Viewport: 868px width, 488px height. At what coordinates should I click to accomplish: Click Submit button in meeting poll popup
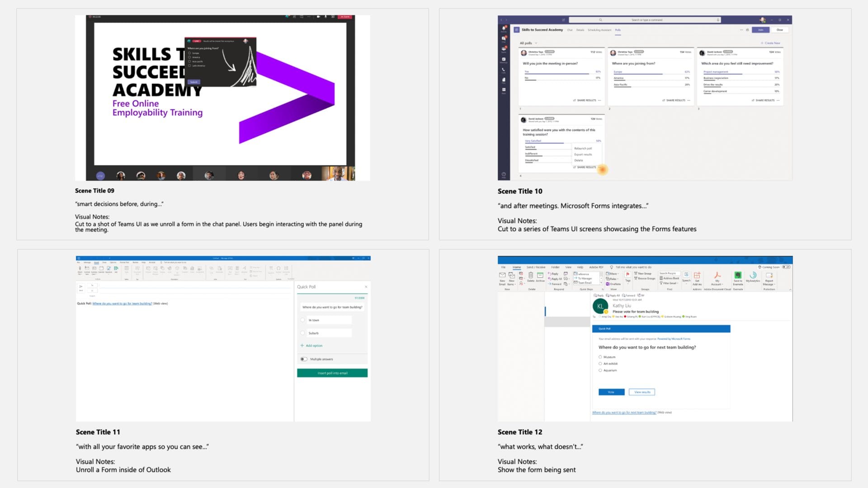pos(194,82)
